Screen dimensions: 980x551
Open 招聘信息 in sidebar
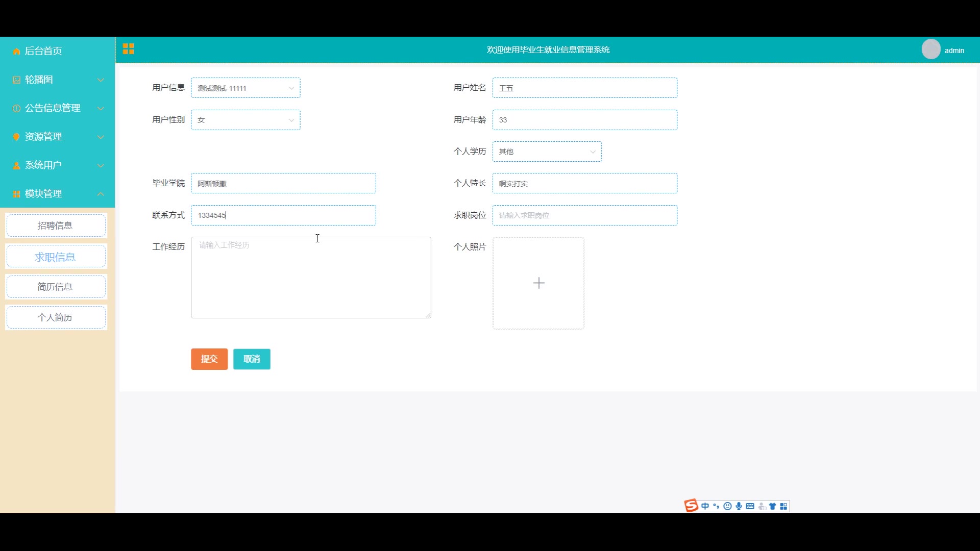[55, 226]
